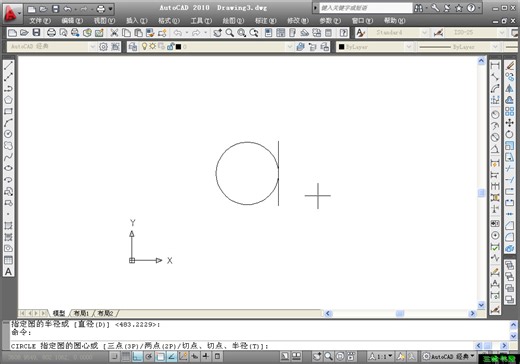Click the Save icon in standard toolbar

point(36,32)
